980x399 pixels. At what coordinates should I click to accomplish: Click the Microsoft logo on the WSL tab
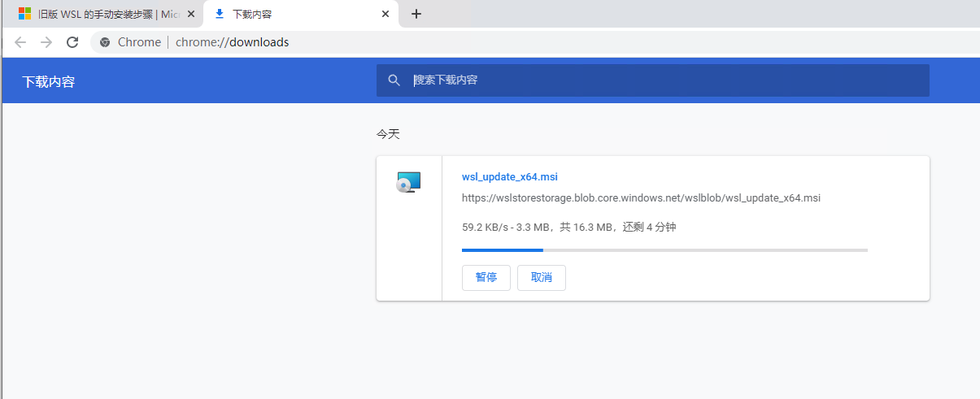click(x=24, y=14)
